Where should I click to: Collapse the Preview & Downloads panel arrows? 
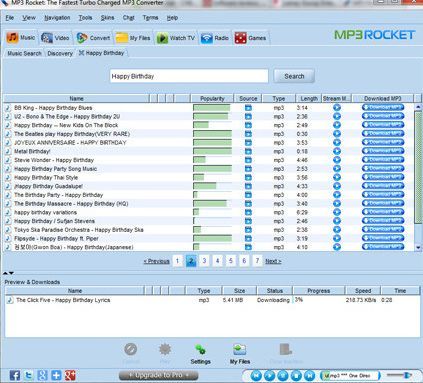point(8,273)
